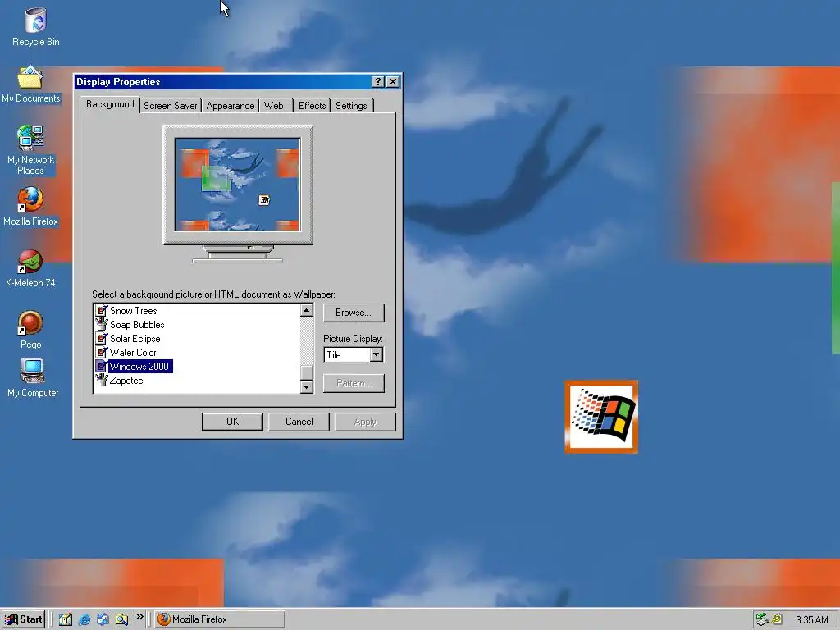Switch to the Settings tab
This screenshot has width=840, height=630.
351,106
